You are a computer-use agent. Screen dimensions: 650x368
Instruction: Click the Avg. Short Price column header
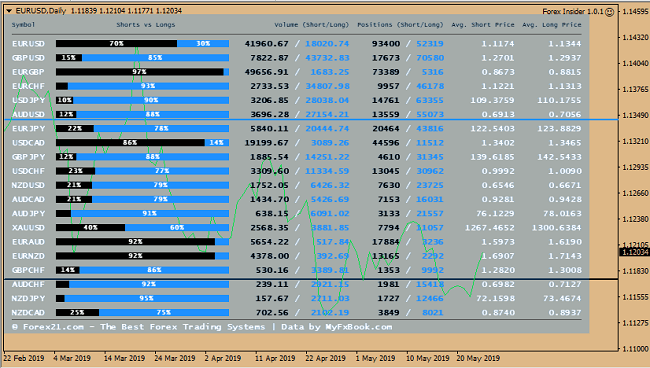(x=483, y=25)
